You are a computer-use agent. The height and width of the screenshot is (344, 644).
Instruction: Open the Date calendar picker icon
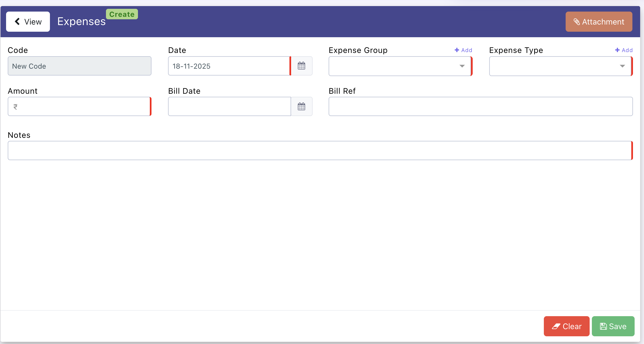tap(301, 66)
